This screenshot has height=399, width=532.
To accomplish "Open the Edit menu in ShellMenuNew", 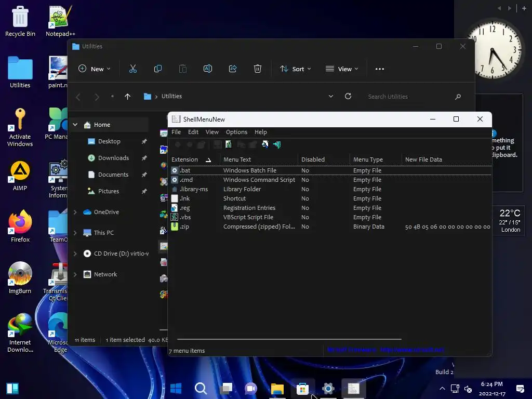I will 193,132.
